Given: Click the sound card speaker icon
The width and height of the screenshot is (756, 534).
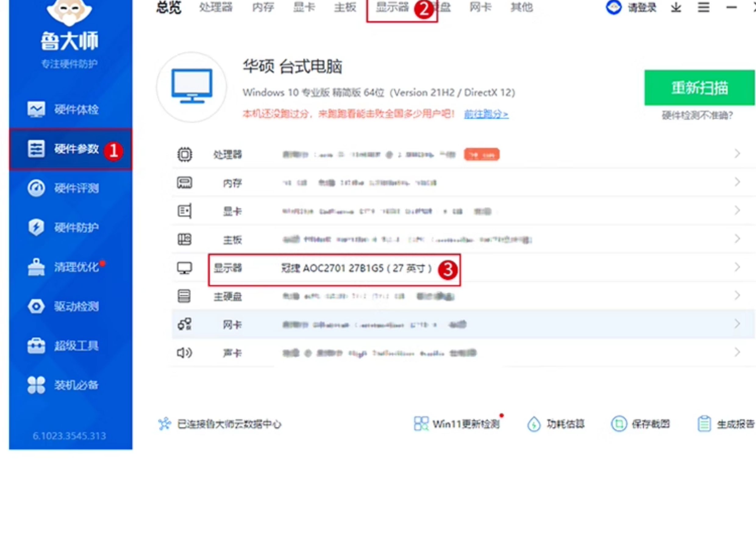Looking at the screenshot, I should click(185, 353).
